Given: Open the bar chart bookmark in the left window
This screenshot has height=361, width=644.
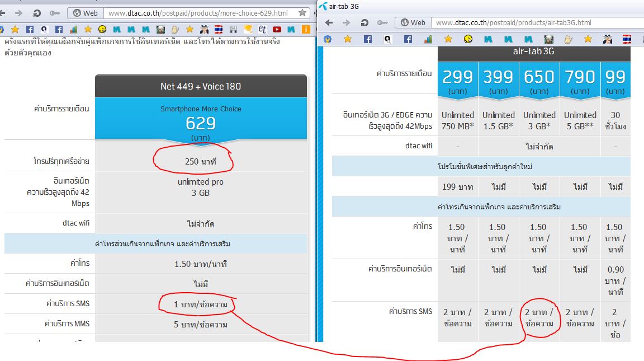Looking at the screenshot, I should point(74,29).
